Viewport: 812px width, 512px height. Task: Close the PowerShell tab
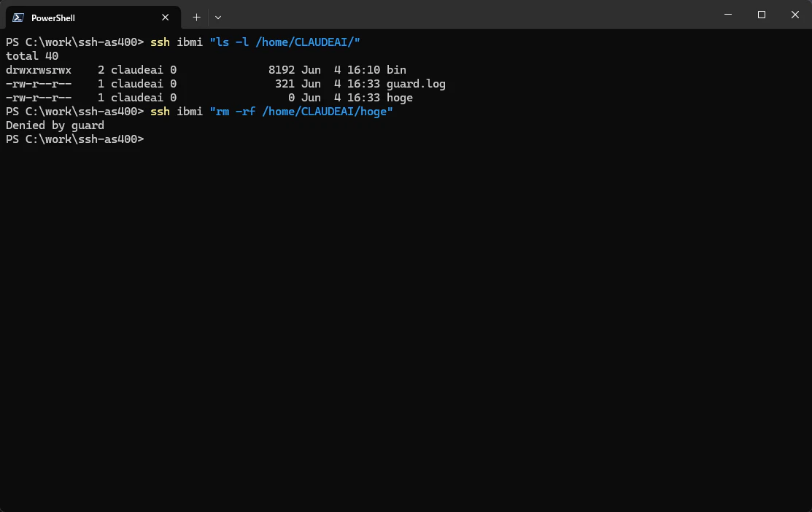(165, 18)
